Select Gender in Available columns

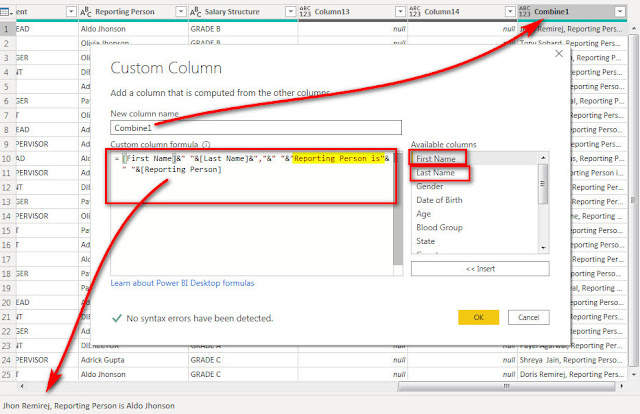click(x=429, y=186)
